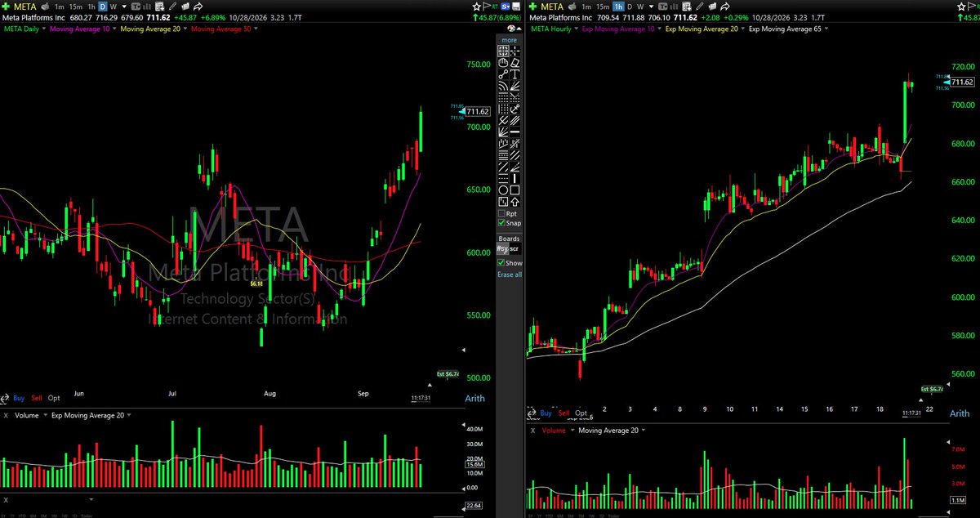Enable the Rpt checkbox
The width and height of the screenshot is (980, 518).
tap(502, 213)
